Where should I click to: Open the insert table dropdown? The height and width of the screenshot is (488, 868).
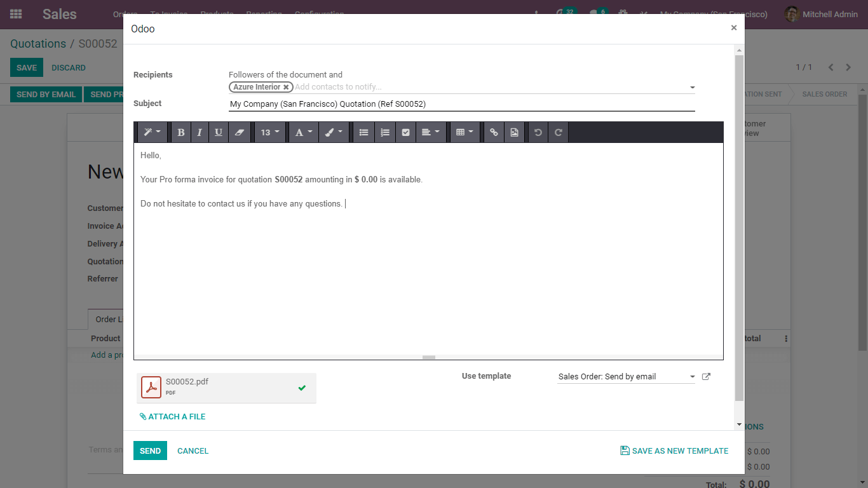pyautogui.click(x=465, y=132)
